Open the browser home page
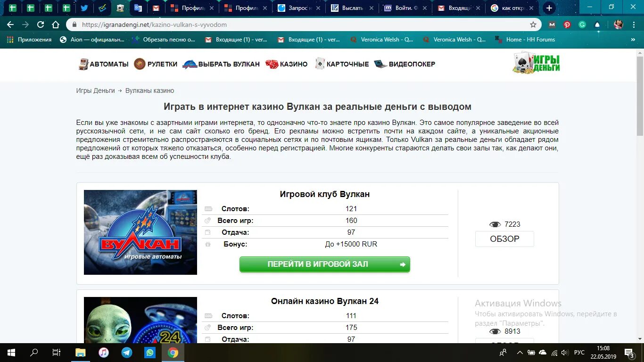644x362 pixels. (x=56, y=25)
